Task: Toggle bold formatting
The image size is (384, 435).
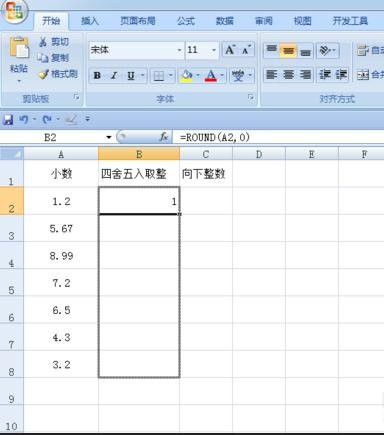Action: 97,76
